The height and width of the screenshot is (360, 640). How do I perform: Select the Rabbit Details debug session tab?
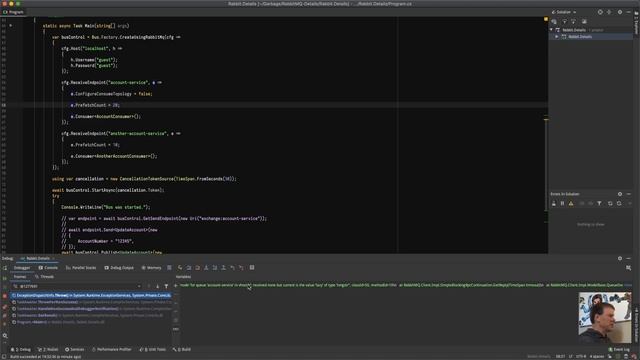point(37,258)
